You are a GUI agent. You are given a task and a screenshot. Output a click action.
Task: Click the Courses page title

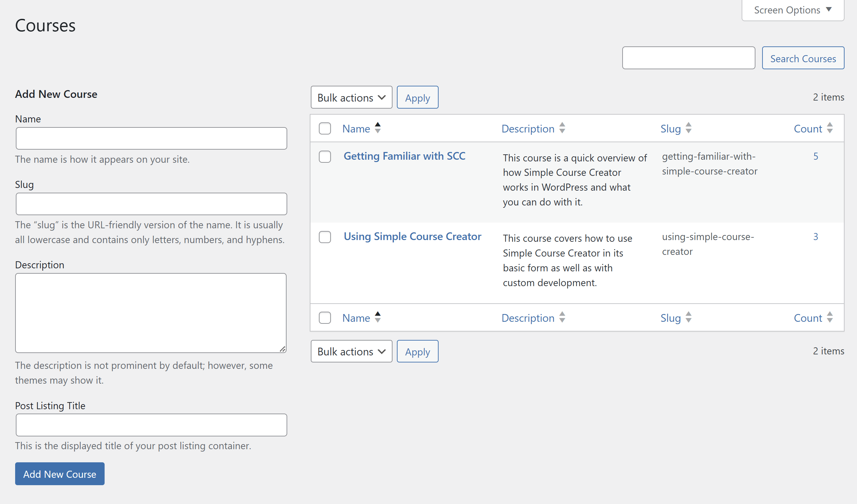45,26
